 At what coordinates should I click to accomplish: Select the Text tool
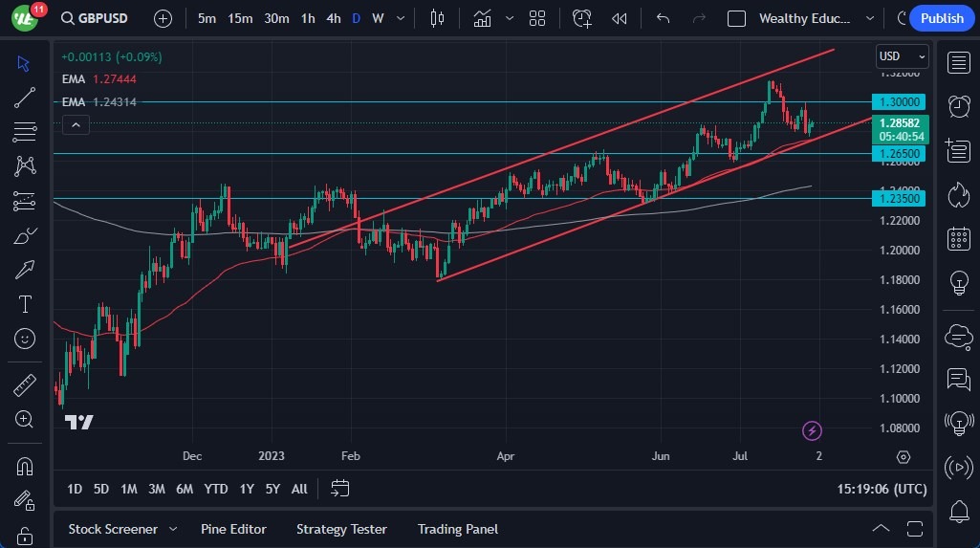click(x=25, y=304)
